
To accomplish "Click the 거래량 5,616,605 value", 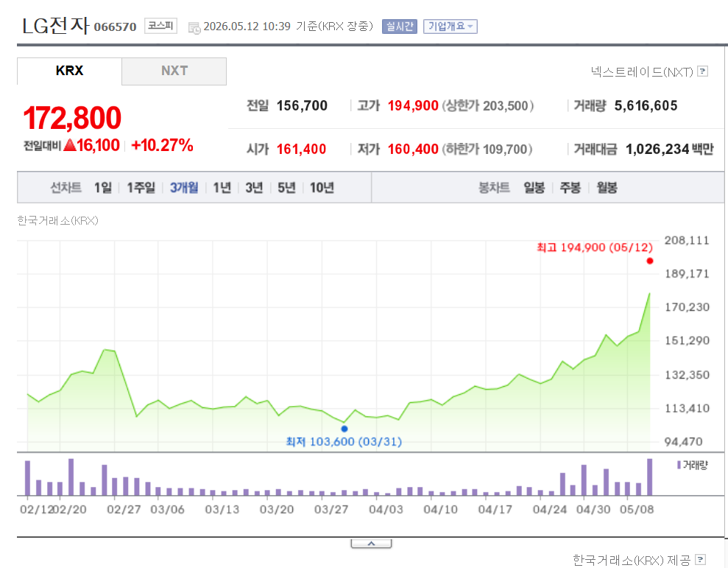I will click(646, 106).
